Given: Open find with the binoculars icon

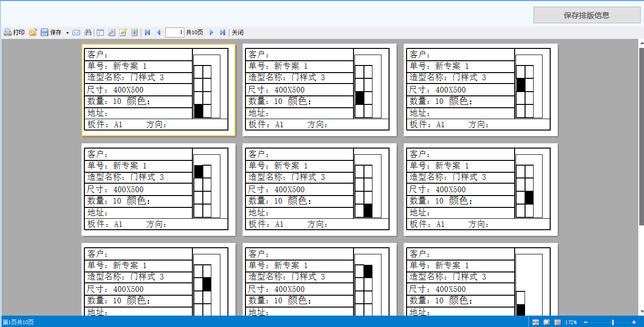Looking at the screenshot, I should pos(88,32).
